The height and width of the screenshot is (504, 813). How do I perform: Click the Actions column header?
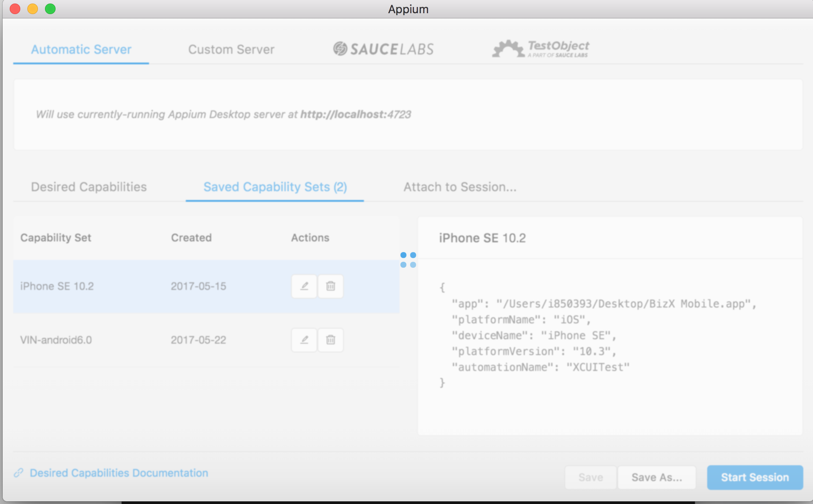[310, 237]
